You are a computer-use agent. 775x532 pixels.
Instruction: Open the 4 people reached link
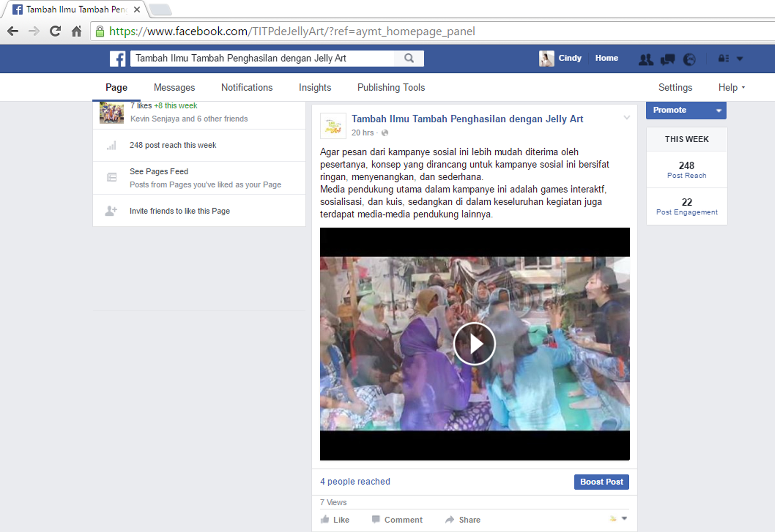click(x=355, y=482)
